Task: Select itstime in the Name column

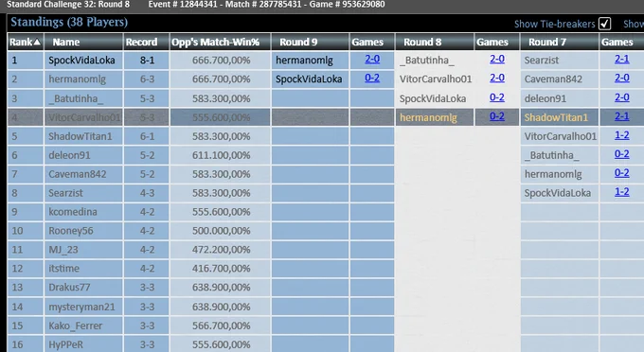Action: (x=64, y=269)
